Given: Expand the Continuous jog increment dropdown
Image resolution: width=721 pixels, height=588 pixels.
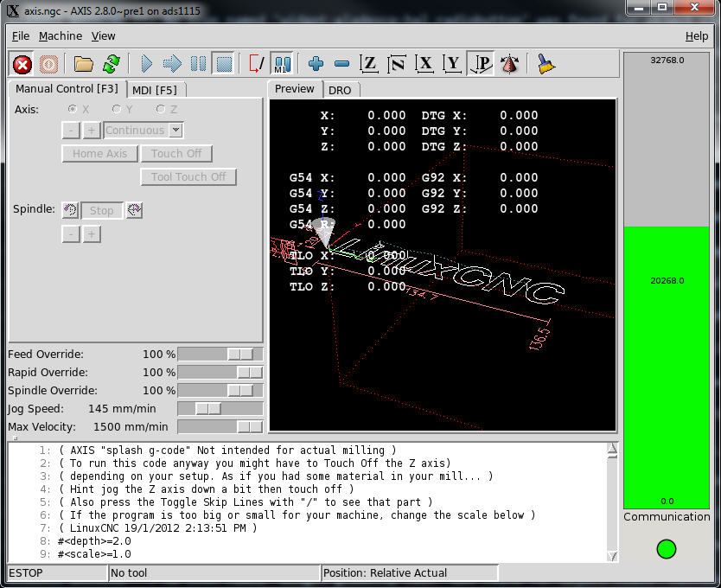Looking at the screenshot, I should point(176,131).
